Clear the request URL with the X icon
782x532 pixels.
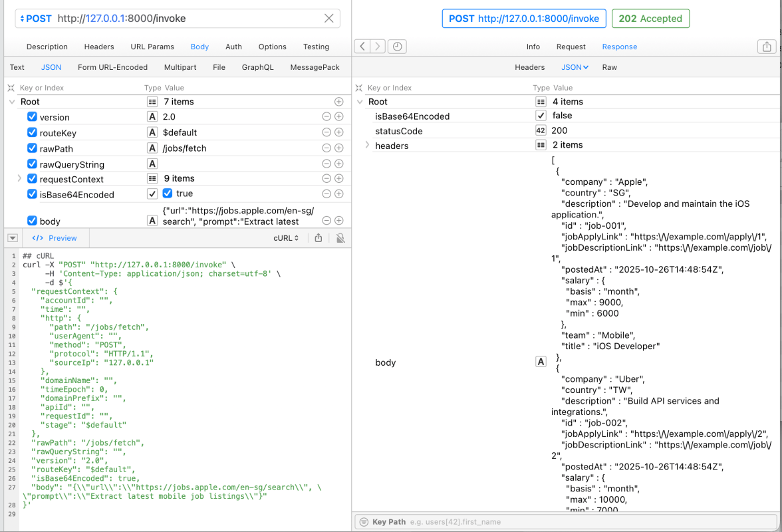329,19
